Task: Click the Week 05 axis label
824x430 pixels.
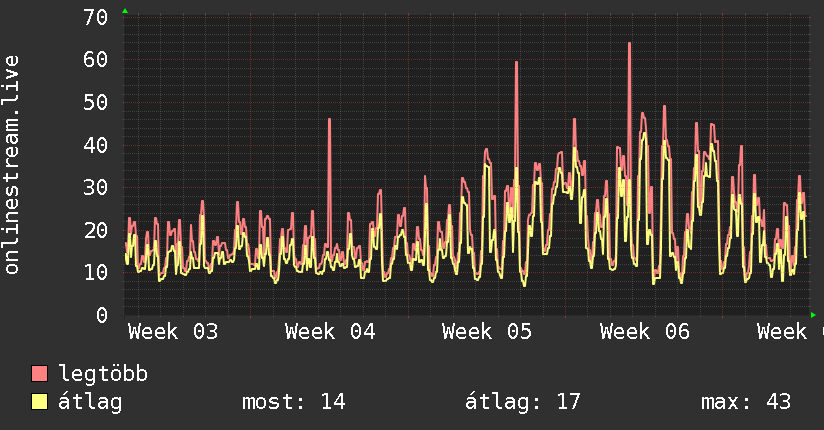Action: coord(487,332)
